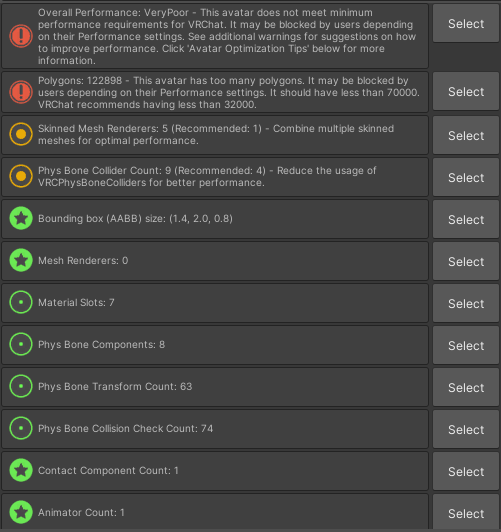Click the green star icon for Animator Count
501x532 pixels.
21,512
